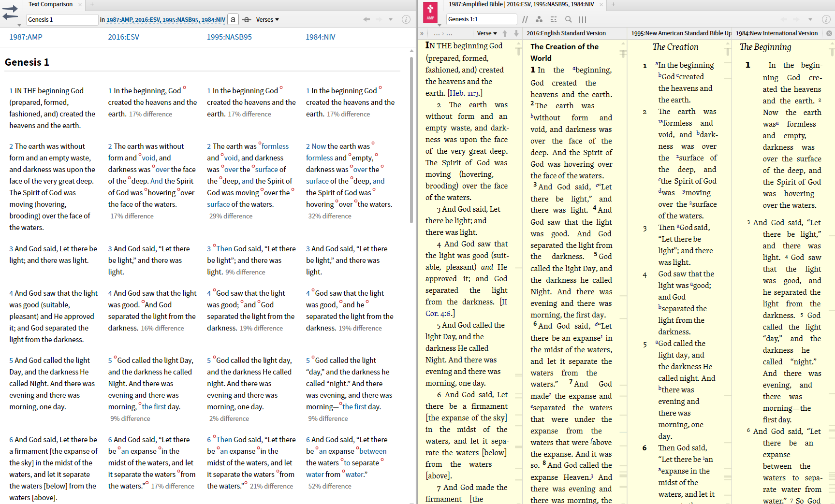Expand the sidebar with the double-chevron icon
This screenshot has height=504, width=835.
(422, 33)
